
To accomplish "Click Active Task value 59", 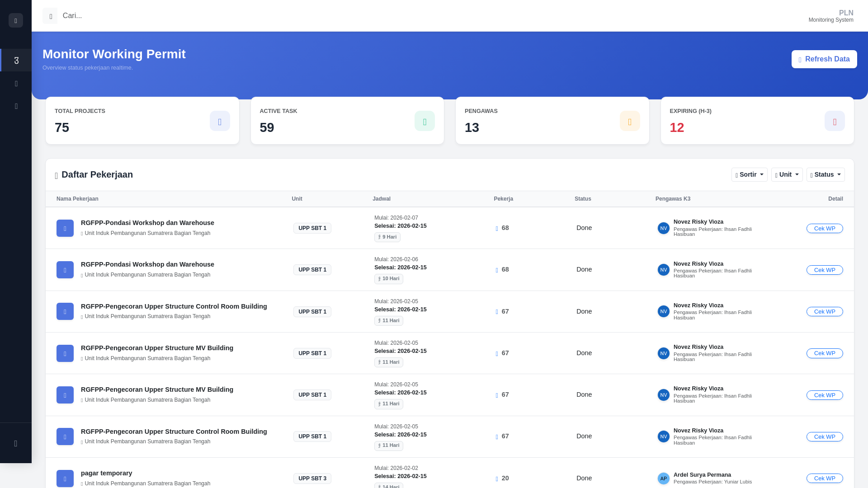I will click(267, 127).
